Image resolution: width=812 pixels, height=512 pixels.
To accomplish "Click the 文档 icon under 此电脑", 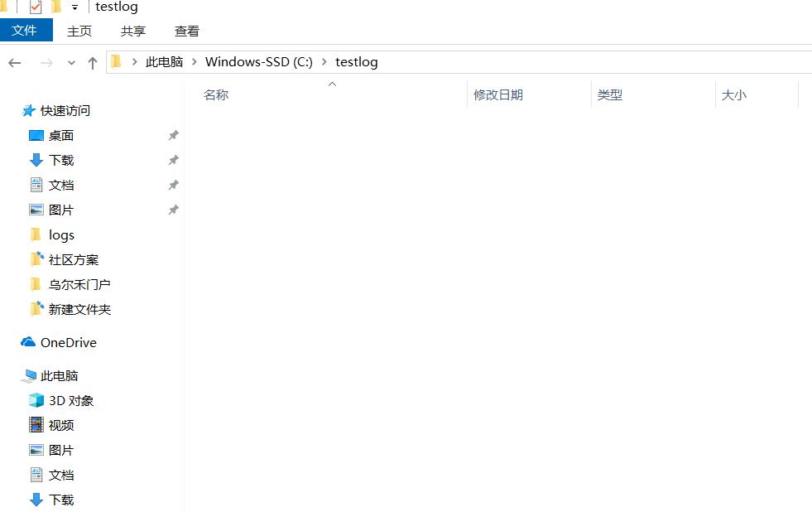I will (x=36, y=475).
